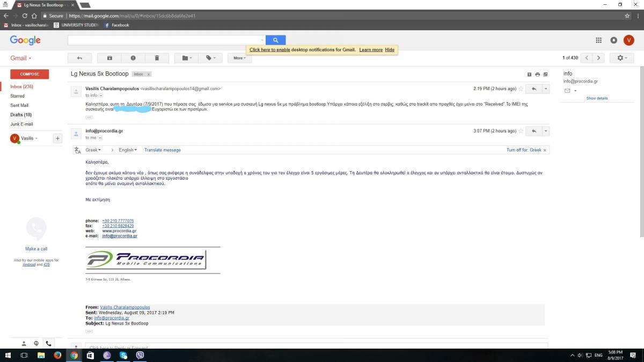Viewport: 644px width, 362px height.
Task: Archive this conversation with the archive icon
Action: click(x=109, y=58)
